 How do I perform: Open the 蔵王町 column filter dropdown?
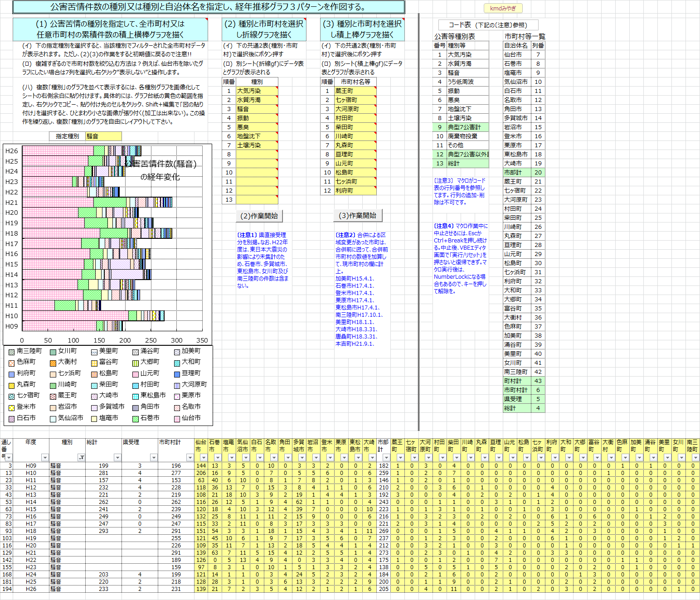400,458
